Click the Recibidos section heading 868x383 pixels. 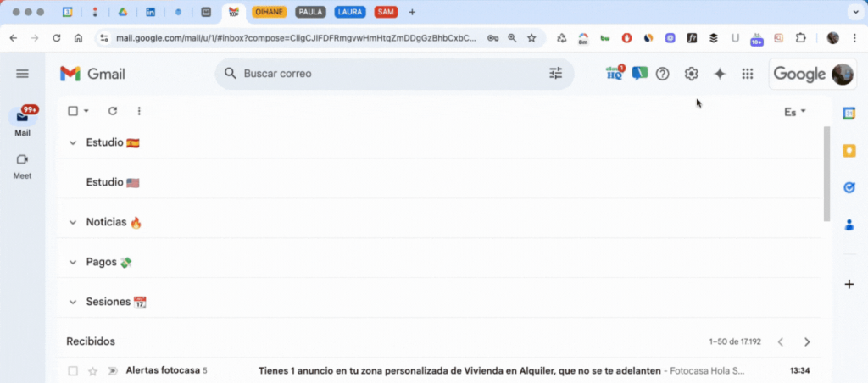click(x=91, y=341)
